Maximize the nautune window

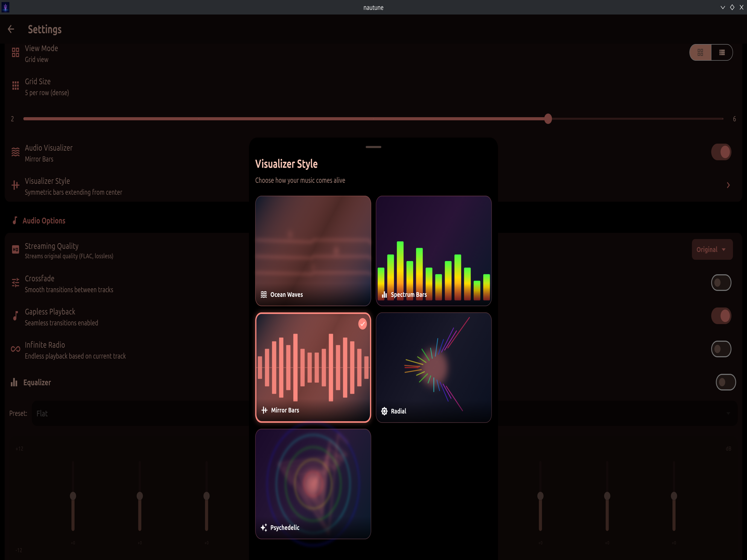coord(732,7)
